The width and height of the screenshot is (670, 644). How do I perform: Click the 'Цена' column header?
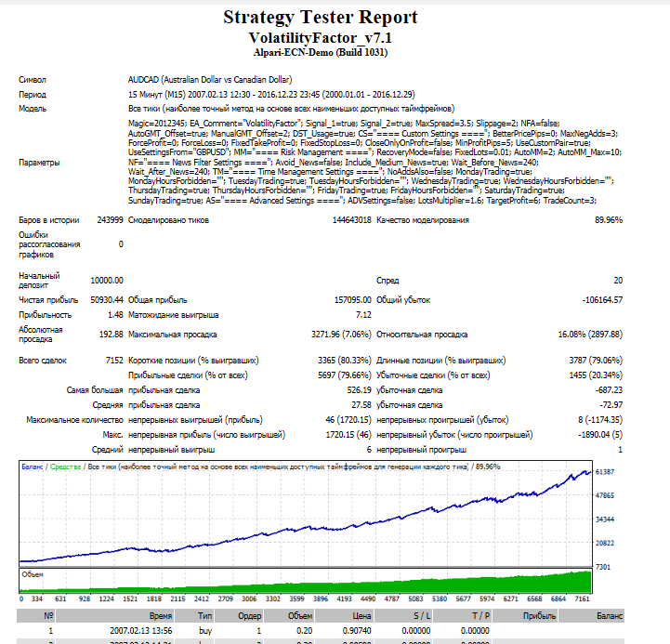click(x=361, y=616)
